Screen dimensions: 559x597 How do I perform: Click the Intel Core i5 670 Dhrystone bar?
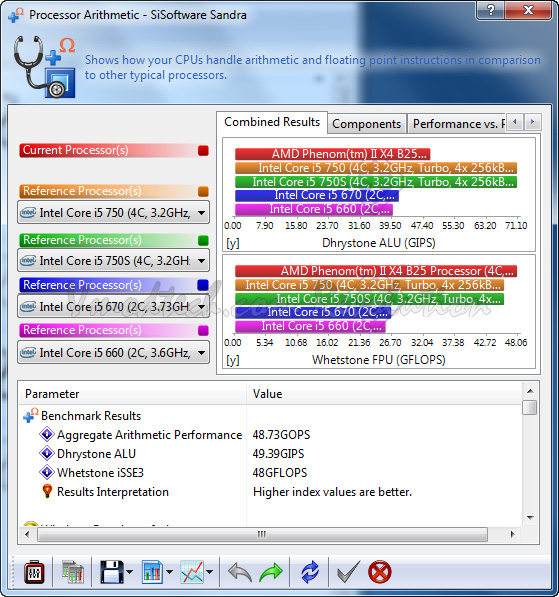coord(317,195)
